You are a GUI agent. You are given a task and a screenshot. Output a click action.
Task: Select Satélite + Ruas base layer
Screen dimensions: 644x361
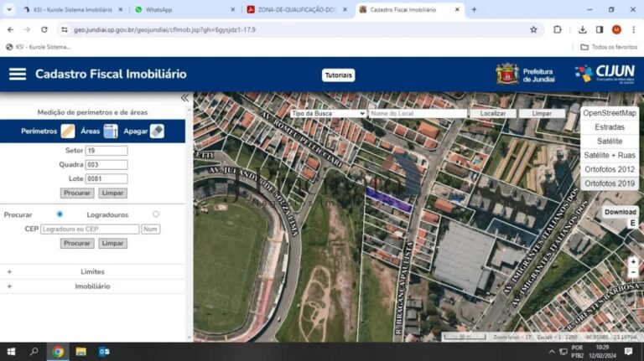tap(610, 155)
